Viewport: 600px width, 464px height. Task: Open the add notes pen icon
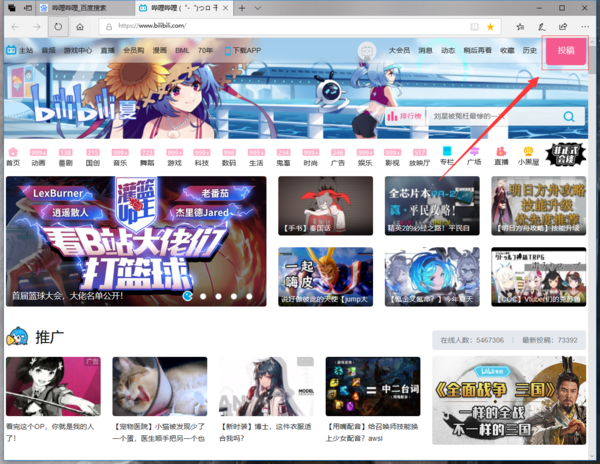pos(541,27)
